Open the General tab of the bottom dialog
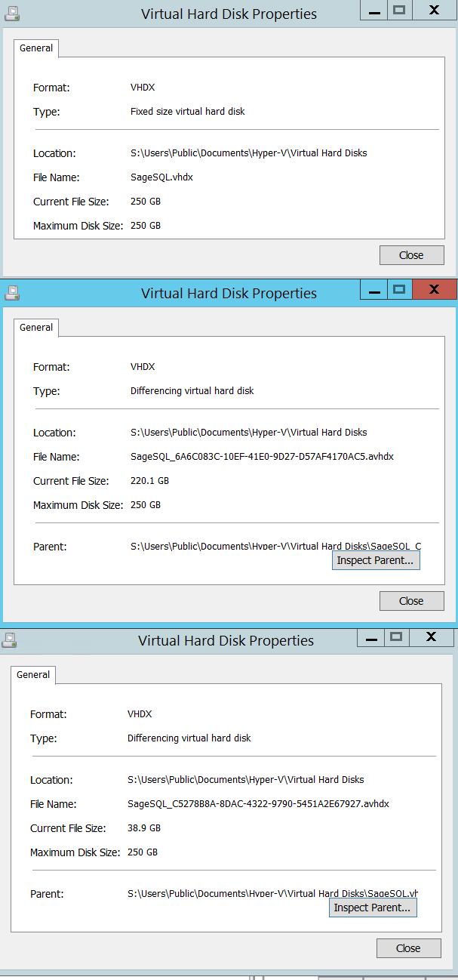 [32, 675]
